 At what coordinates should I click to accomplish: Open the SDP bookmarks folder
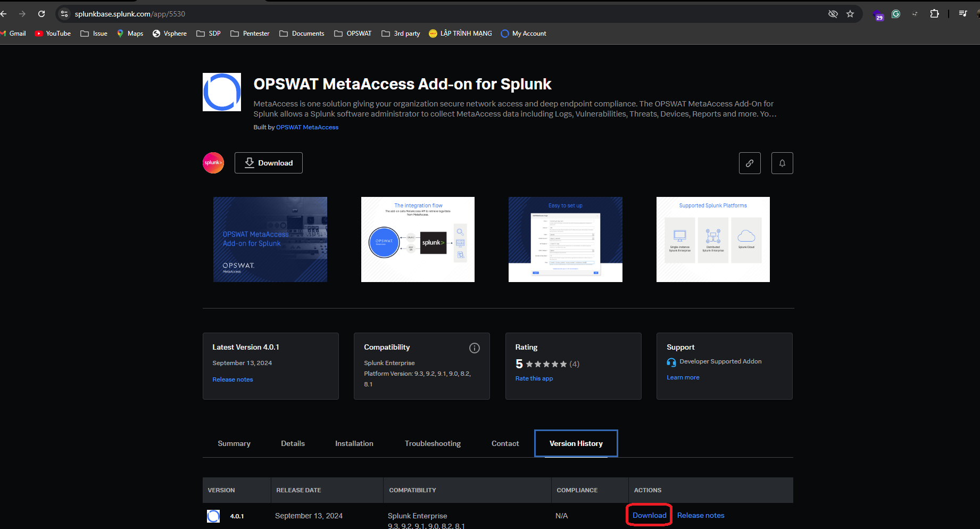point(209,34)
